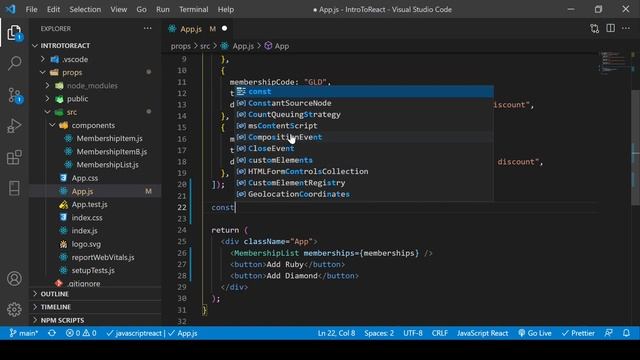Open the Accounts menu icon
Screen dimensions: 640x360
[x=14, y=278]
